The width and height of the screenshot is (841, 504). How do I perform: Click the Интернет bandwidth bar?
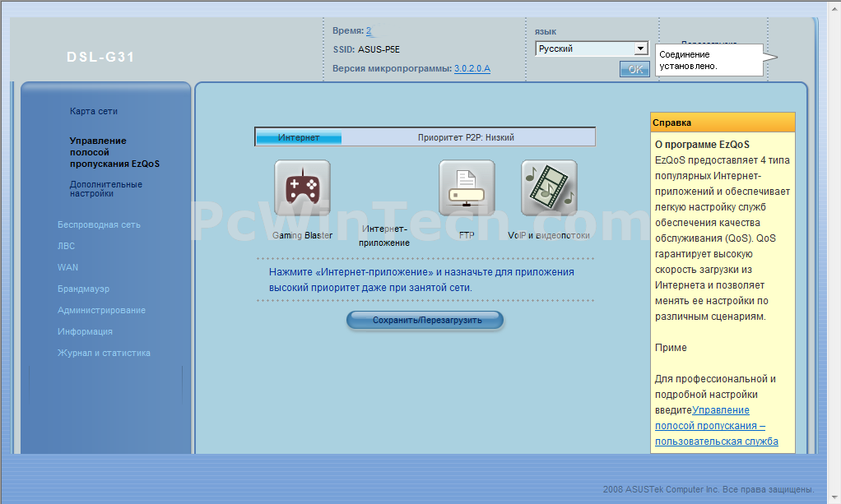(x=299, y=138)
